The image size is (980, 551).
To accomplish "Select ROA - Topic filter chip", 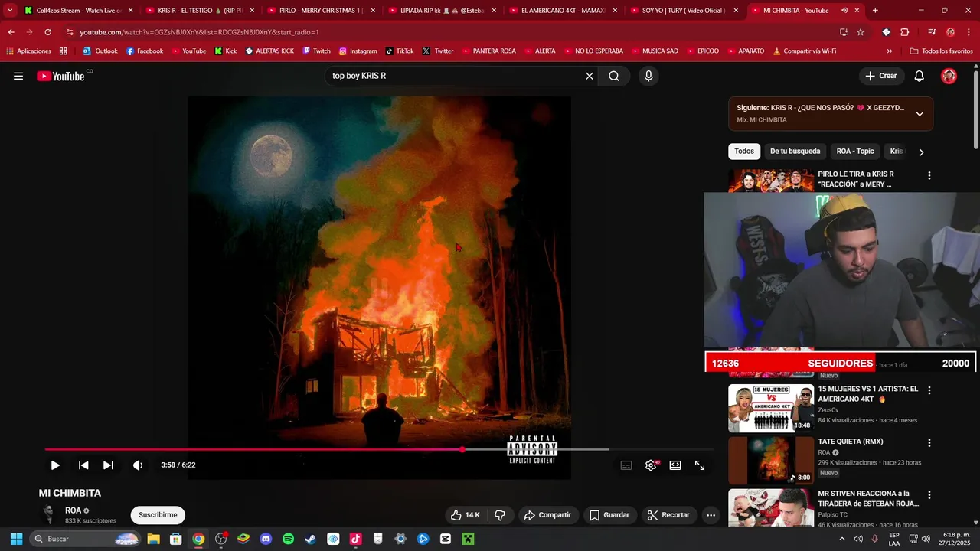I will pyautogui.click(x=855, y=152).
